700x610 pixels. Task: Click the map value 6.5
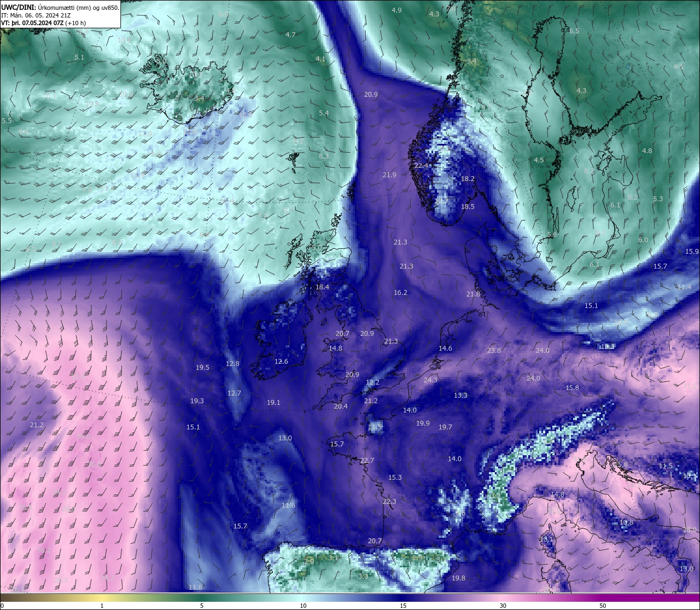pyautogui.click(x=574, y=31)
